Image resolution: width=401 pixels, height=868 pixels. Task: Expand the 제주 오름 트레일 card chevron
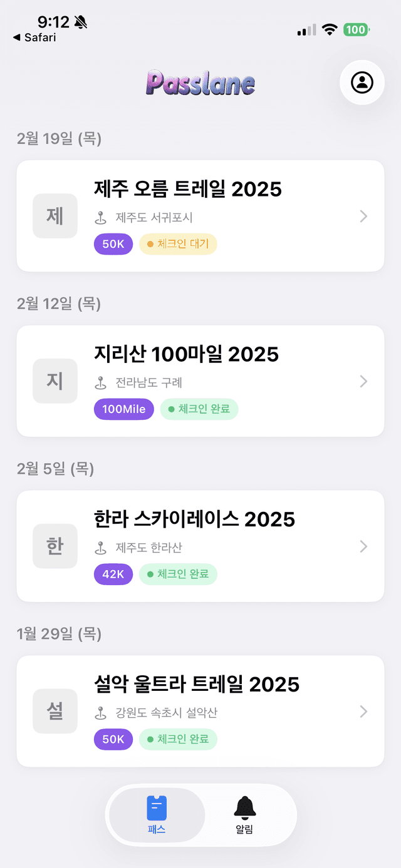point(364,216)
